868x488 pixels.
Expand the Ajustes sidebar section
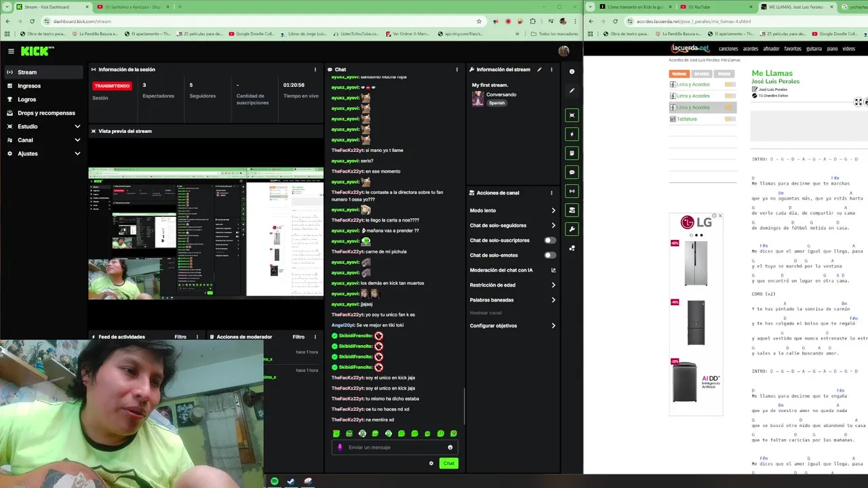(43, 153)
